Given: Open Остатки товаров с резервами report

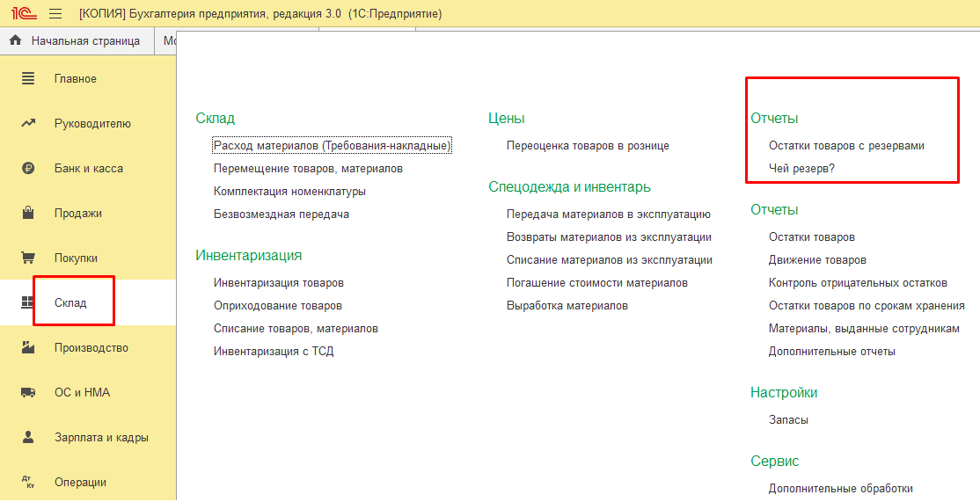Looking at the screenshot, I should [x=846, y=145].
